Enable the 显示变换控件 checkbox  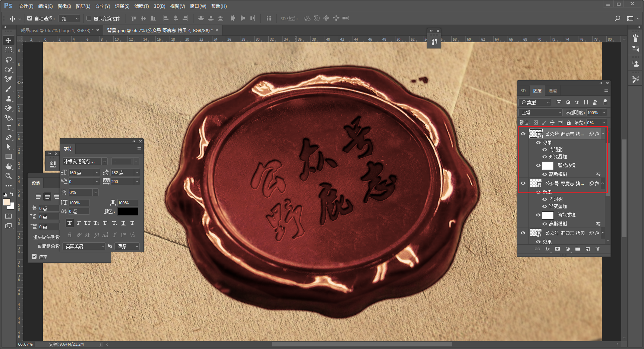(x=89, y=18)
